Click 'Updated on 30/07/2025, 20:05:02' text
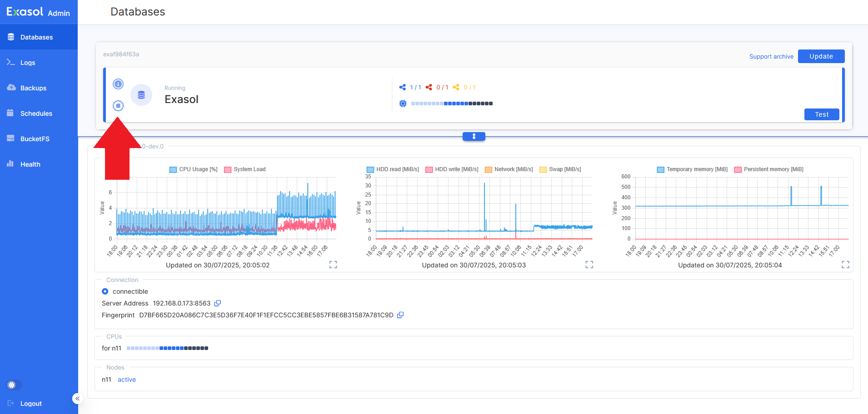868x414 pixels. [x=218, y=265]
